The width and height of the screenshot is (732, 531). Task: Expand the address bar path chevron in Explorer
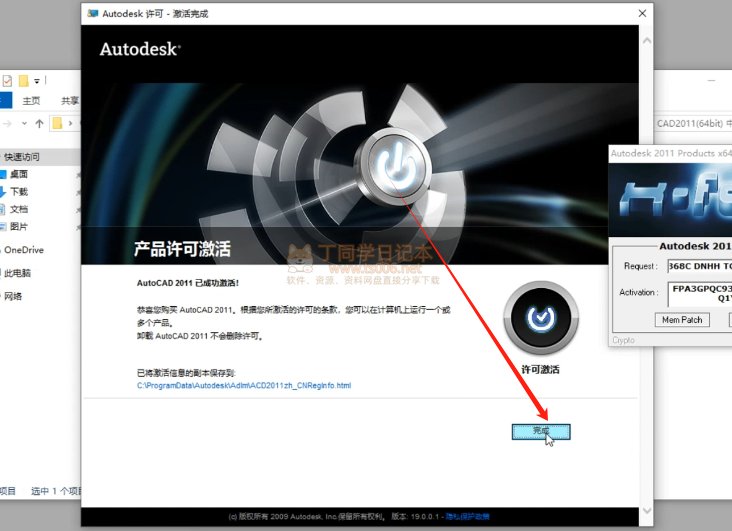coord(70,124)
